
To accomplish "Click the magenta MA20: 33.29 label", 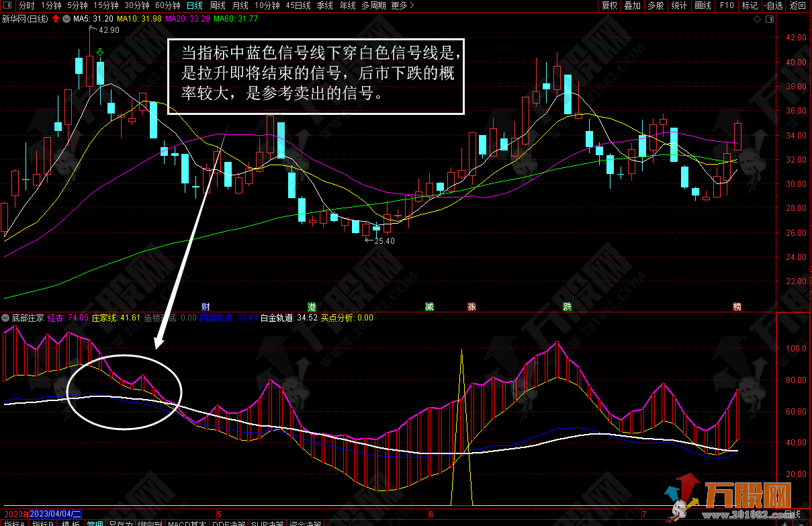I will pos(187,19).
